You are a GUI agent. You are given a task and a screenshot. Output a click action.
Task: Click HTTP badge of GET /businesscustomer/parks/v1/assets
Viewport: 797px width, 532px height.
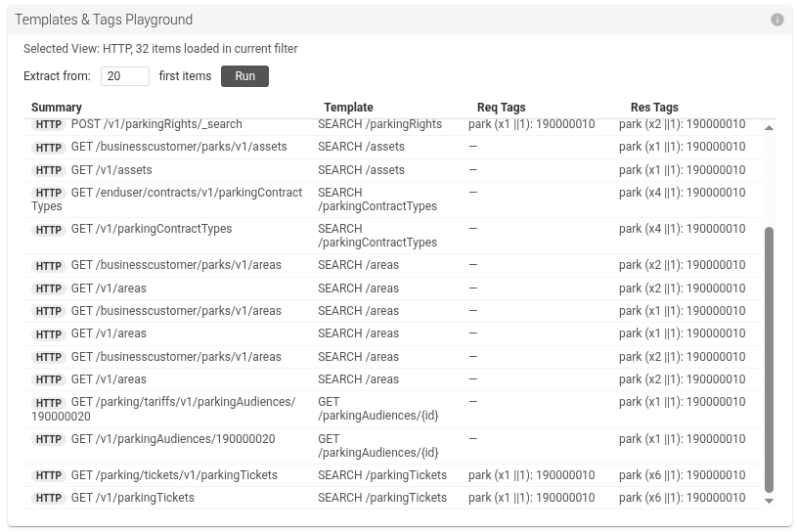point(49,149)
